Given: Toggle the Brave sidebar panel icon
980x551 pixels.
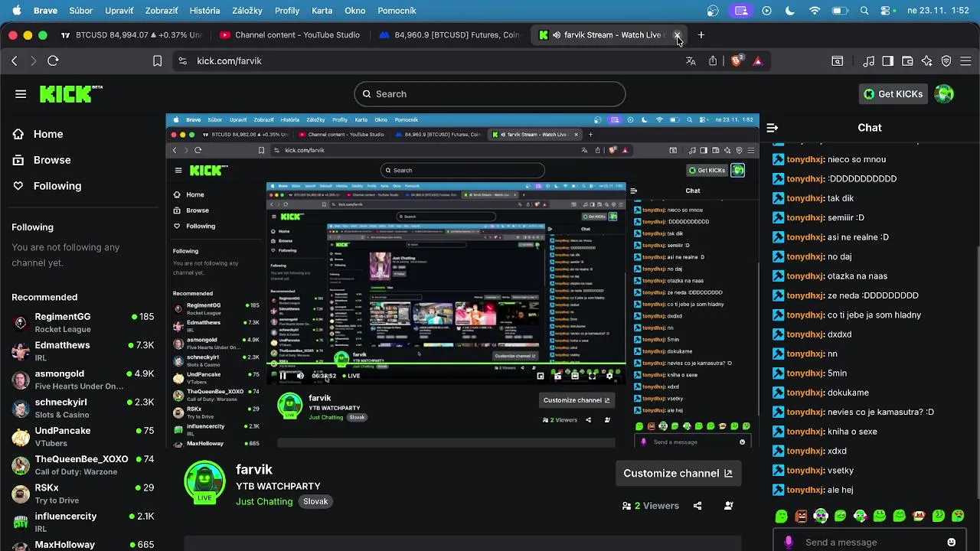Looking at the screenshot, I should pyautogui.click(x=888, y=61).
